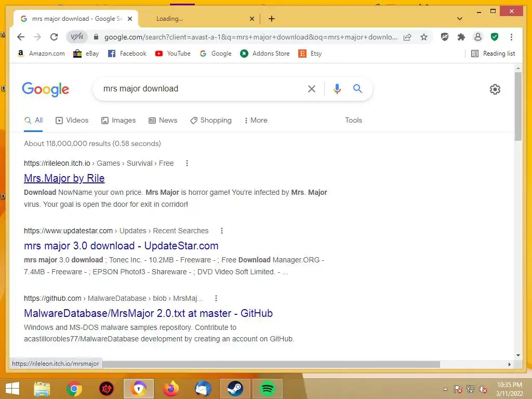Screen dimensions: 532x399
Task: Open Thunderbird from taskbar
Action: (x=203, y=389)
